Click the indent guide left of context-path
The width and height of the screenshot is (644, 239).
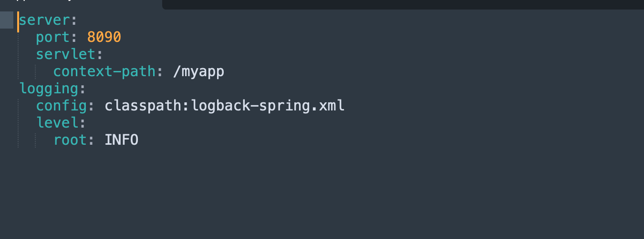point(36,71)
